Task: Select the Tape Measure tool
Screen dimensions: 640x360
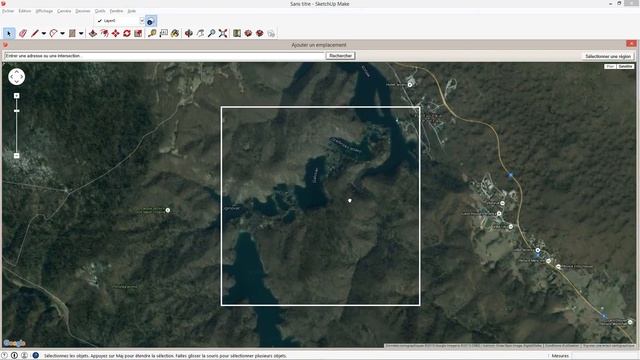Action: [152, 33]
